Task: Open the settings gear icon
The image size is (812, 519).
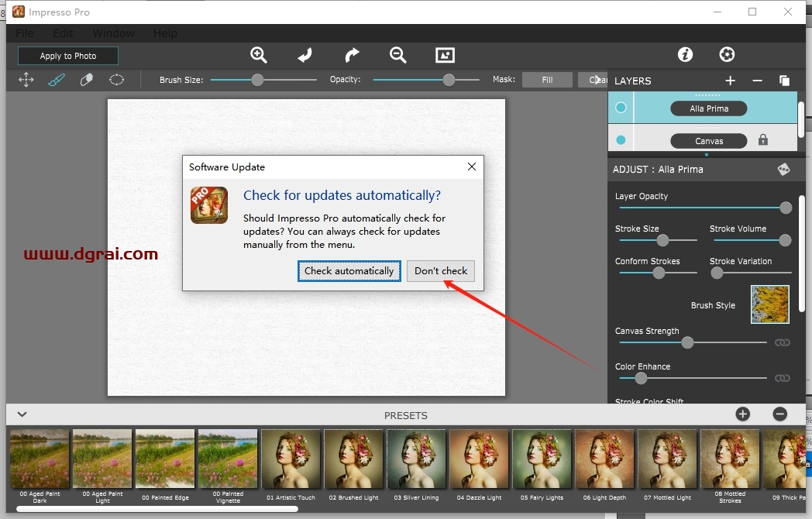Action: [727, 54]
